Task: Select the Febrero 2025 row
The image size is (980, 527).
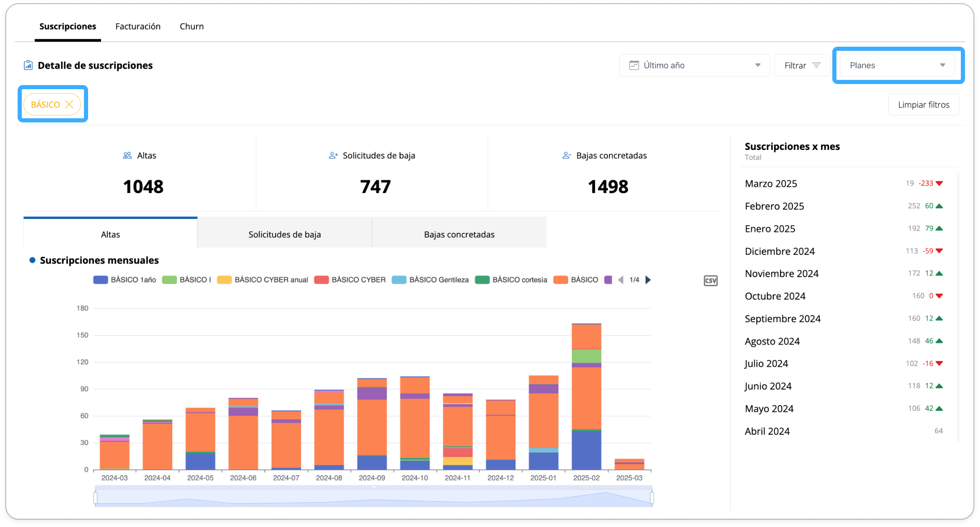Action: pos(844,206)
